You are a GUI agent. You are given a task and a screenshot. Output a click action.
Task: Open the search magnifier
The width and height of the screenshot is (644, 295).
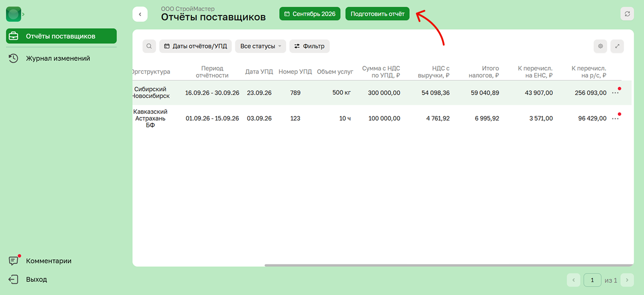pyautogui.click(x=149, y=46)
